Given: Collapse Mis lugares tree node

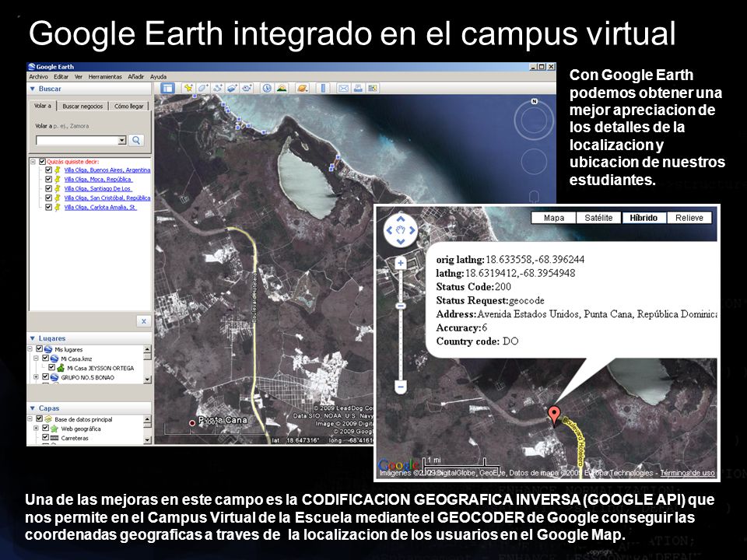Looking at the screenshot, I should pyautogui.click(x=30, y=349).
